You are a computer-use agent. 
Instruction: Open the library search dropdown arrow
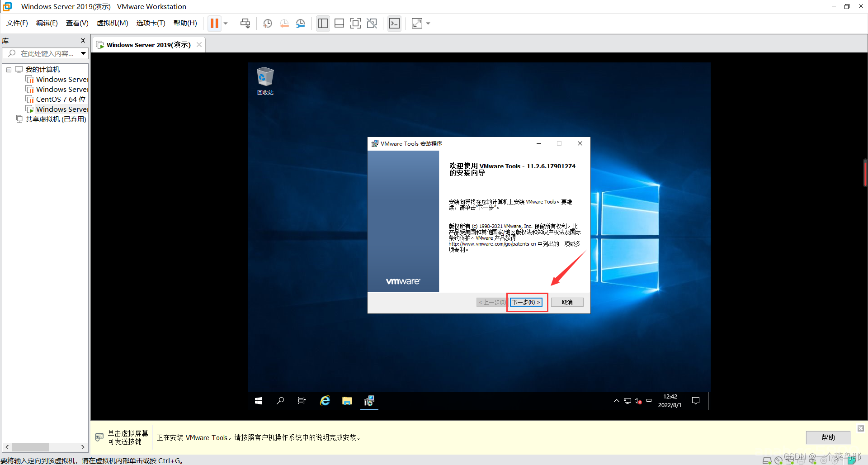coord(84,53)
